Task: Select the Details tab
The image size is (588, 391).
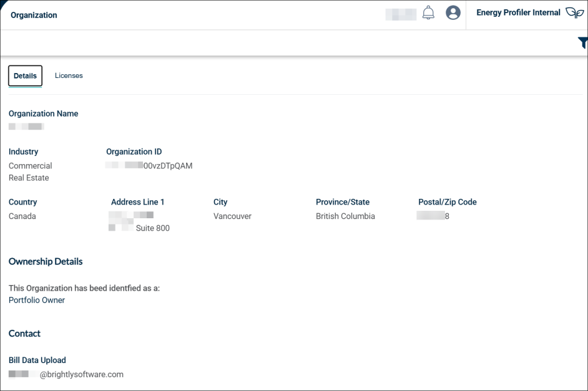Action: [25, 75]
